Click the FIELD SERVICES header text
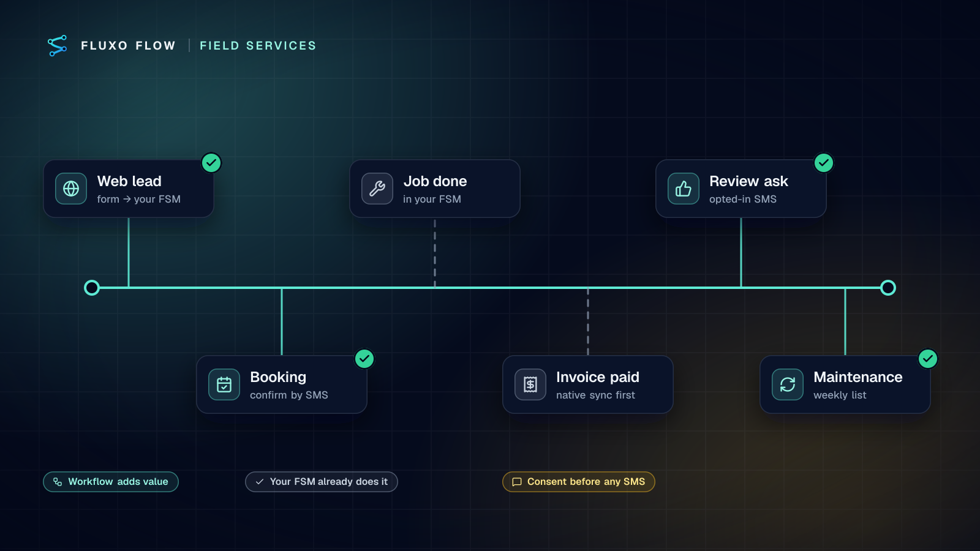The height and width of the screenshot is (551, 980). 258,46
